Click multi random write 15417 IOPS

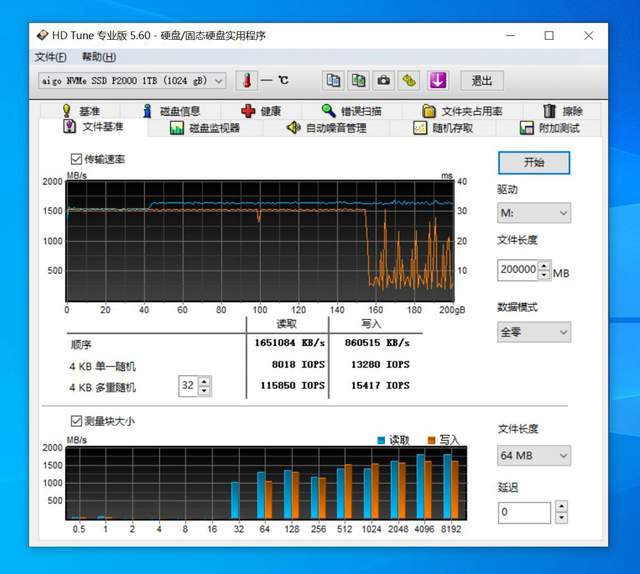point(380,385)
